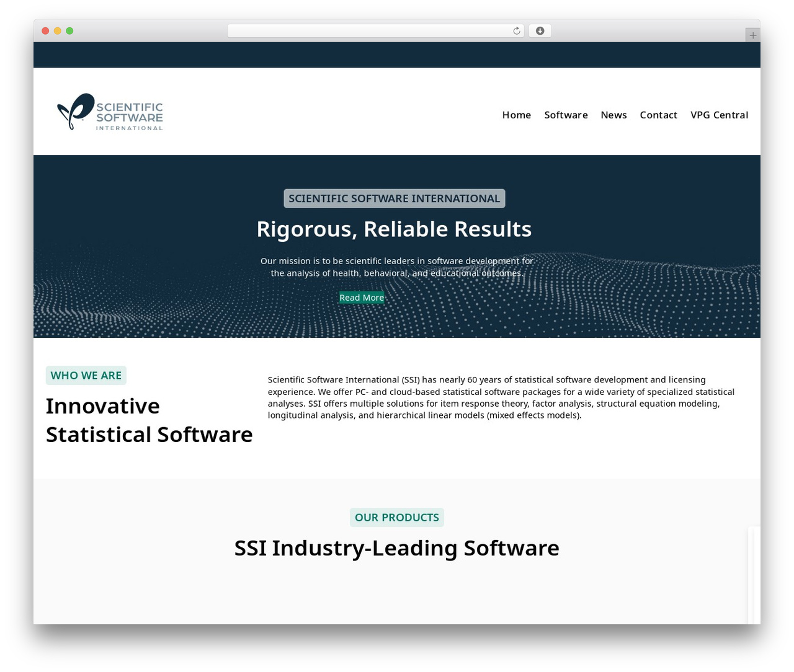The width and height of the screenshot is (794, 672).
Task: Close the window with the red button
Action: [x=45, y=31]
